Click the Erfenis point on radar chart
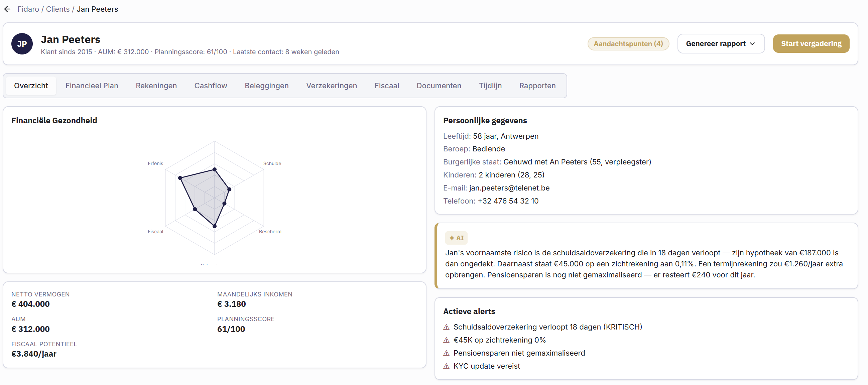 click(180, 178)
